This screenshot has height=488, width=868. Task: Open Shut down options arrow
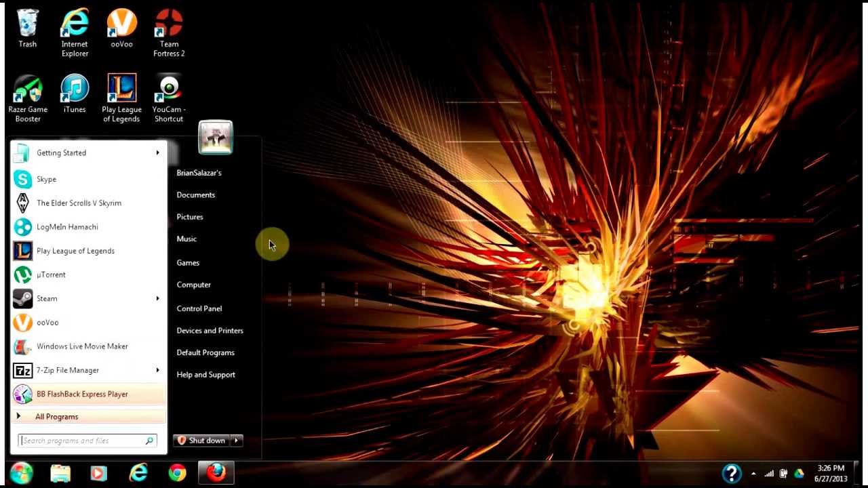236,441
